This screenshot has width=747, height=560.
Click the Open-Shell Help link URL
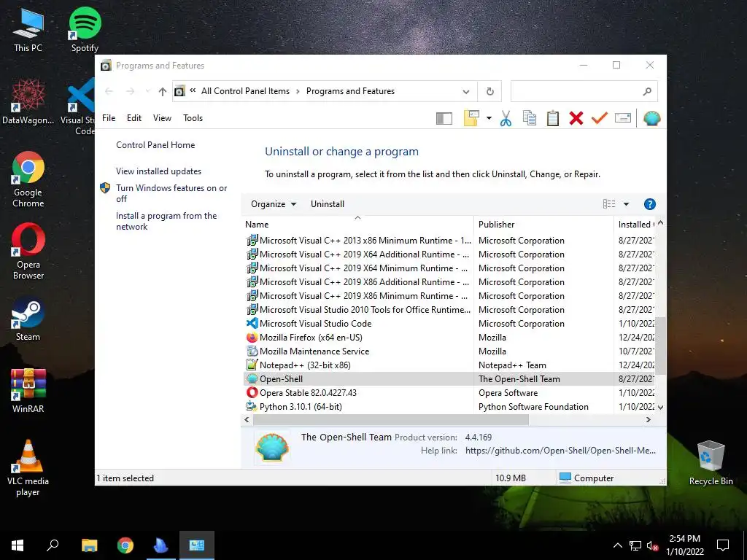click(x=560, y=451)
